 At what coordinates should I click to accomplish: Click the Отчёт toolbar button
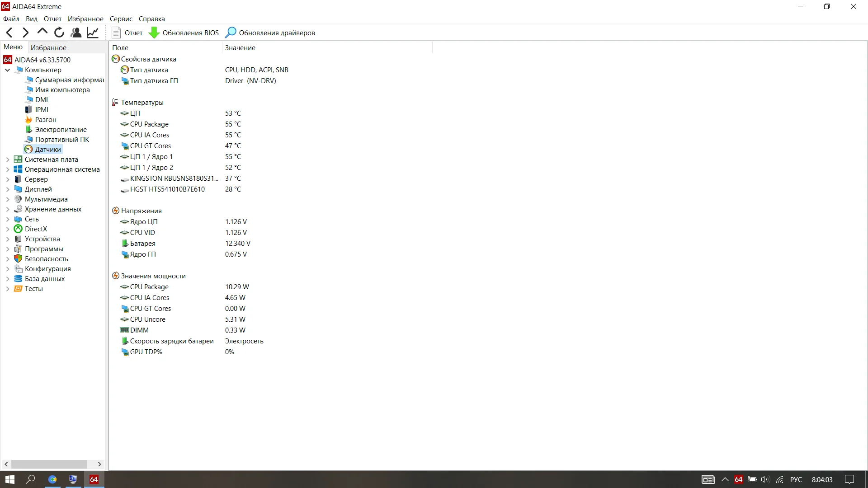click(x=127, y=33)
